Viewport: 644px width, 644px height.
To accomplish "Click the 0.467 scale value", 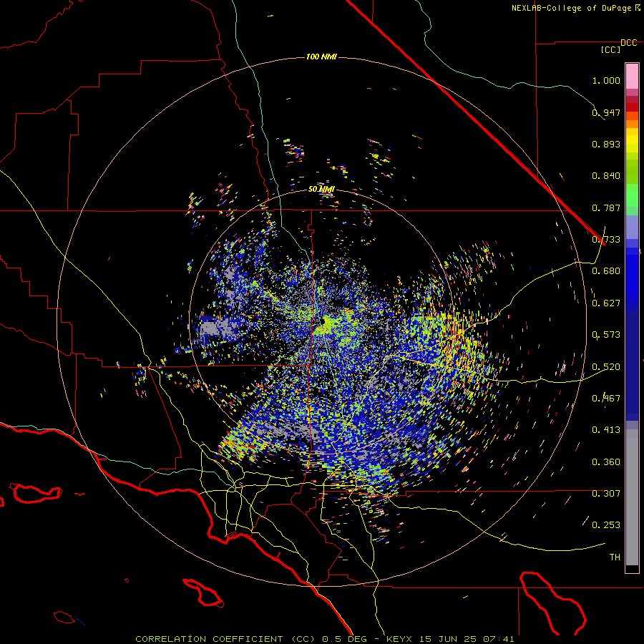I will click(x=606, y=399).
